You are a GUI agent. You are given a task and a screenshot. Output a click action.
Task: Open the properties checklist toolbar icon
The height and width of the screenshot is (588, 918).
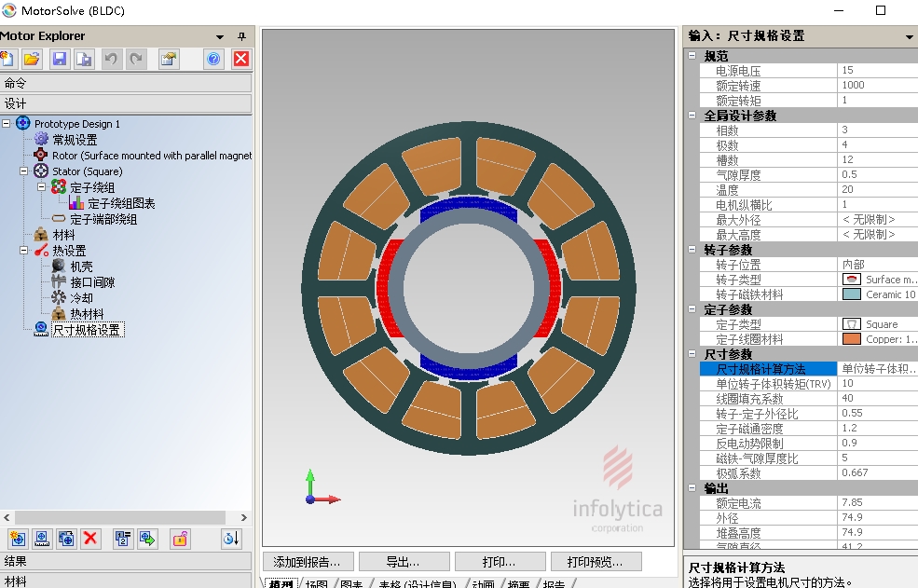click(x=169, y=59)
